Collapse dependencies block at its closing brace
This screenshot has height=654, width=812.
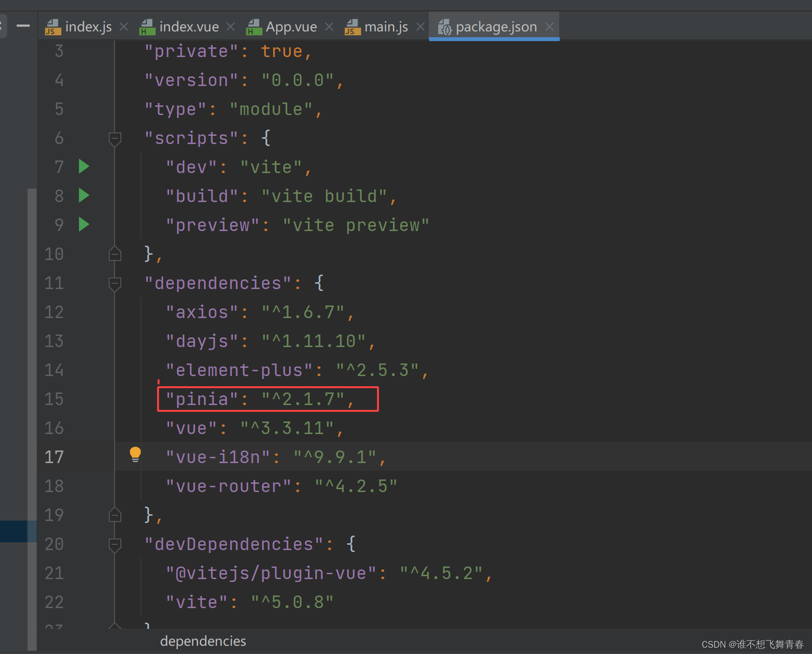(115, 515)
